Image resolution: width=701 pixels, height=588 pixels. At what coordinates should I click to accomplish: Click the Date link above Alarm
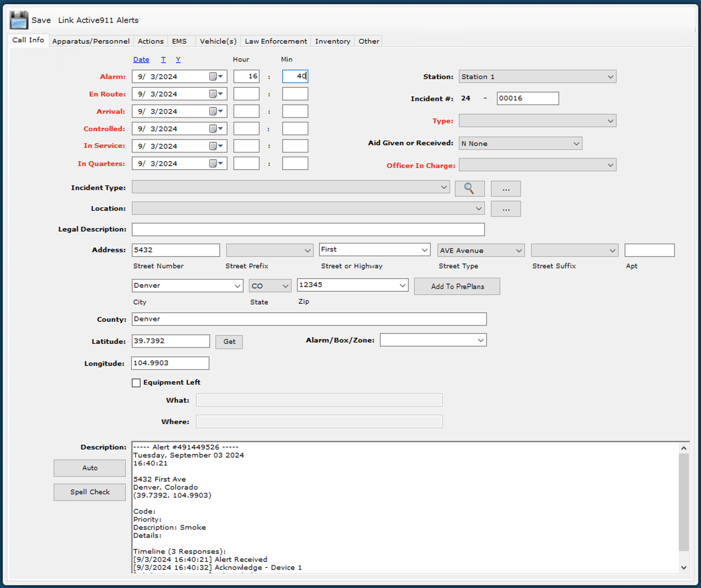[x=141, y=60]
